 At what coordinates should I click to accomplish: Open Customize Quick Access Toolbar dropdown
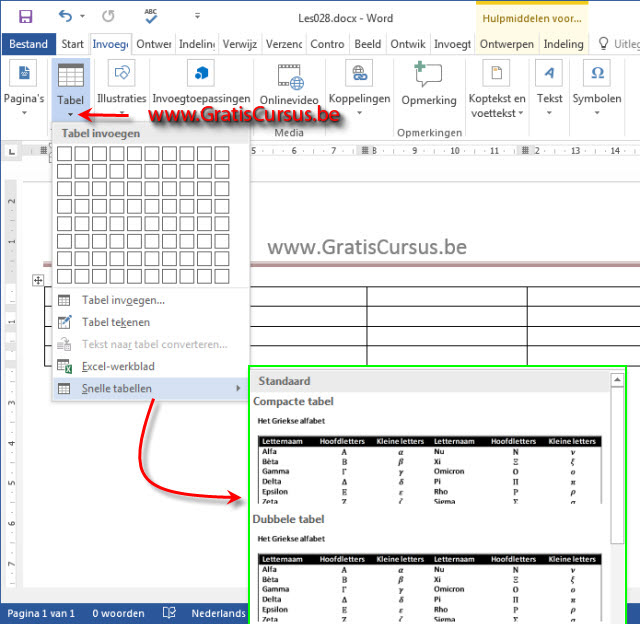(197, 16)
